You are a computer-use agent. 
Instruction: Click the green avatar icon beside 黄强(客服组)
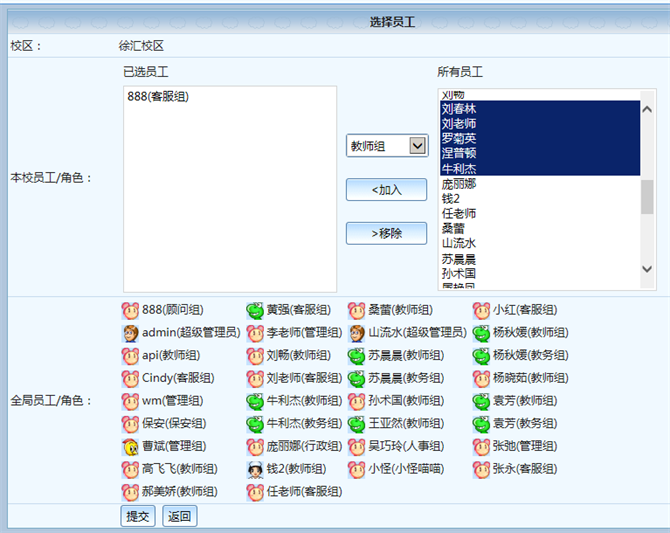[255, 310]
